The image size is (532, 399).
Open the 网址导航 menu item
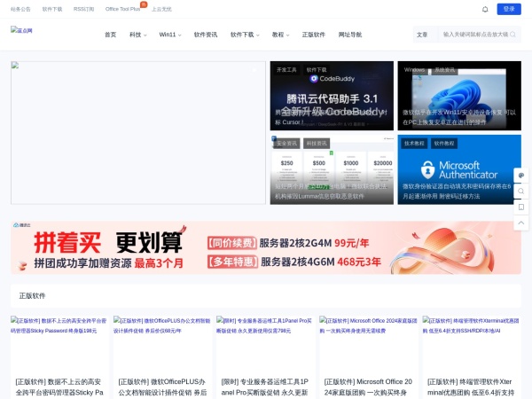point(350,35)
